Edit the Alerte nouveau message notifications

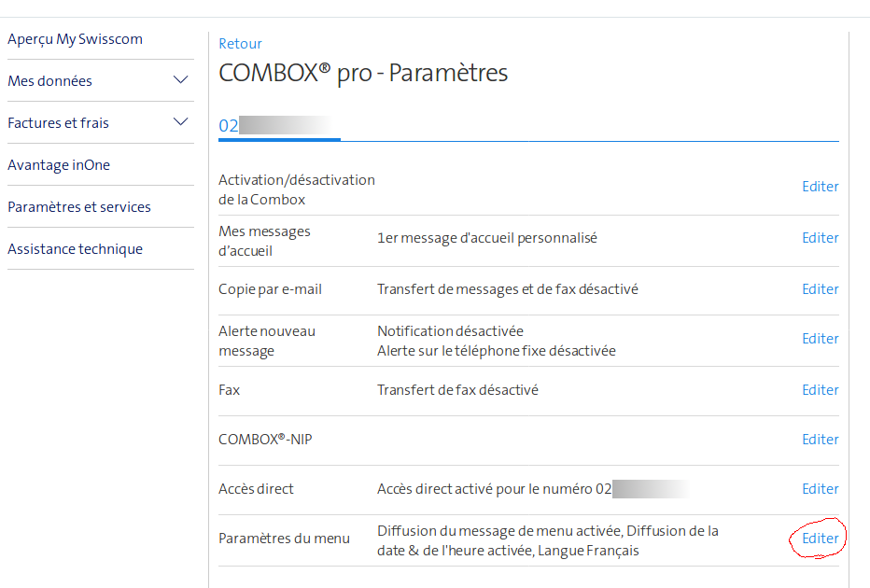[820, 338]
